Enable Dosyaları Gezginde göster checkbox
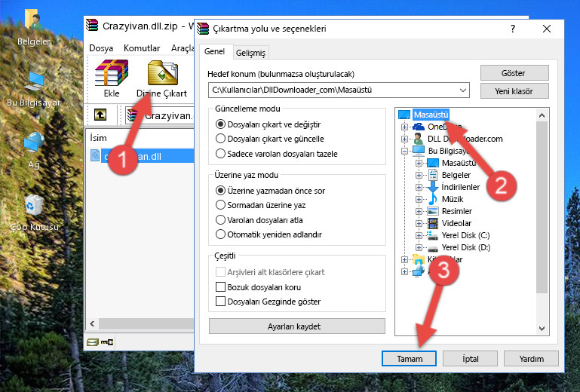The width and height of the screenshot is (580, 392). click(220, 302)
